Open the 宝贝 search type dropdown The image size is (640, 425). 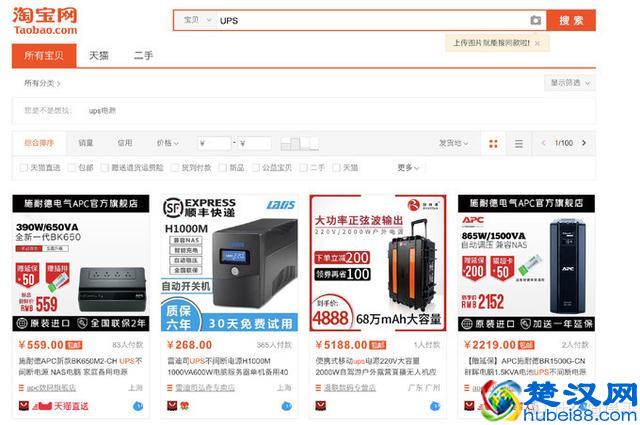coord(197,20)
